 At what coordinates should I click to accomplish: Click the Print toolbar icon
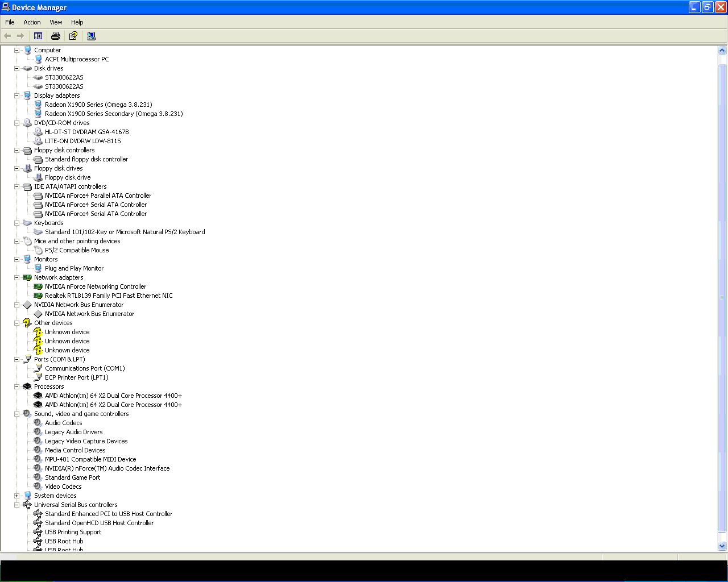coord(56,36)
